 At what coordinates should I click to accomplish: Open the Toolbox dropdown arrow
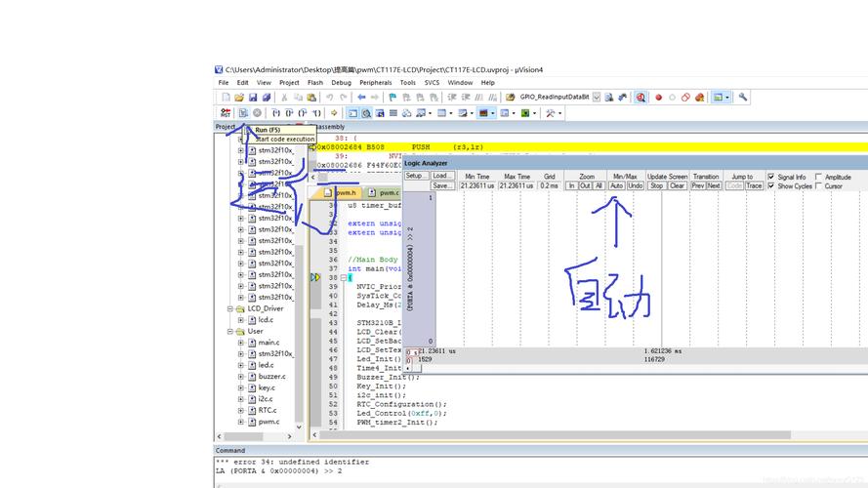pyautogui.click(x=559, y=113)
